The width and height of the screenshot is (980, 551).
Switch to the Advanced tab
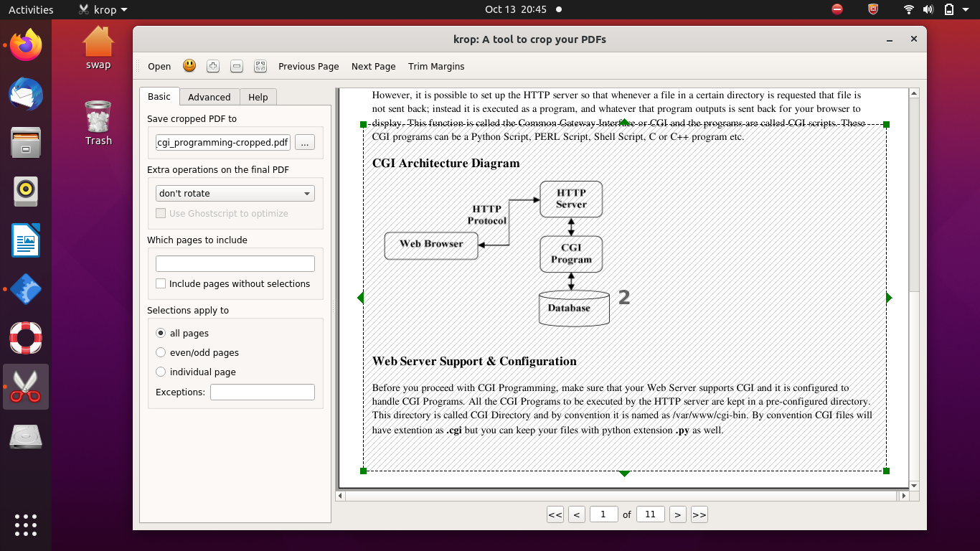pos(209,97)
